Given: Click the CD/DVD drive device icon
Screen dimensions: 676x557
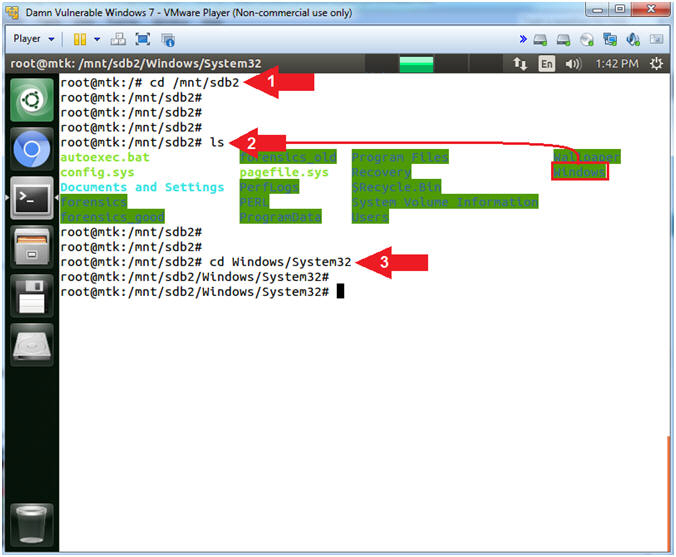Looking at the screenshot, I should 587,40.
